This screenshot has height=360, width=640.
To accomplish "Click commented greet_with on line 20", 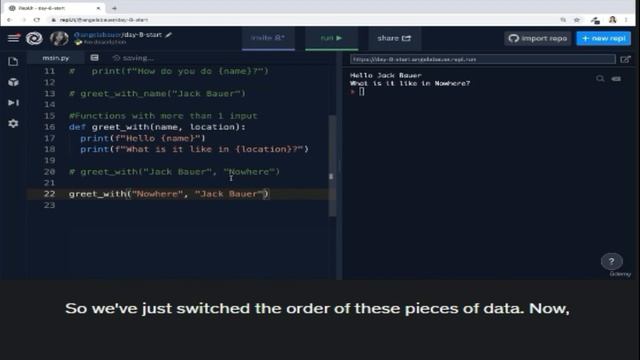I will coord(174,172).
